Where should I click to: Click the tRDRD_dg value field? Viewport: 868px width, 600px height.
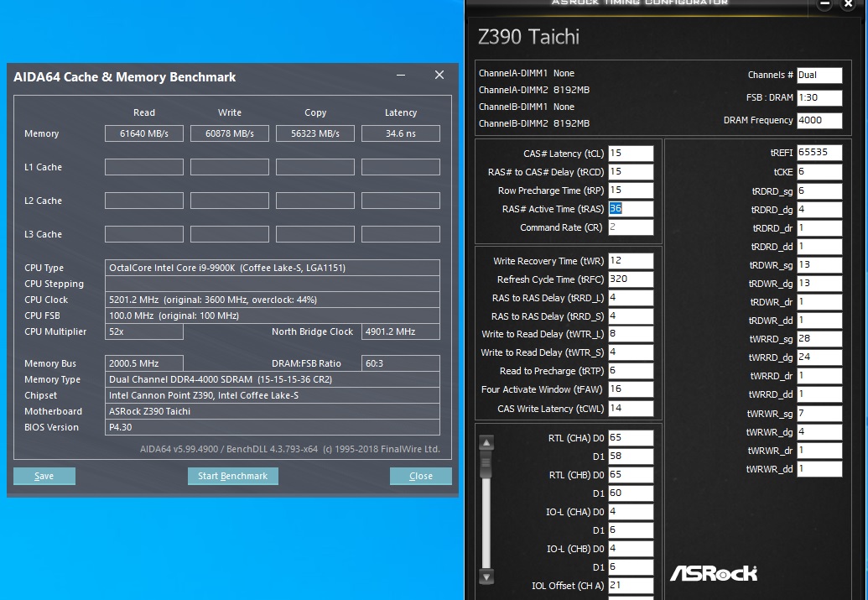click(x=819, y=210)
